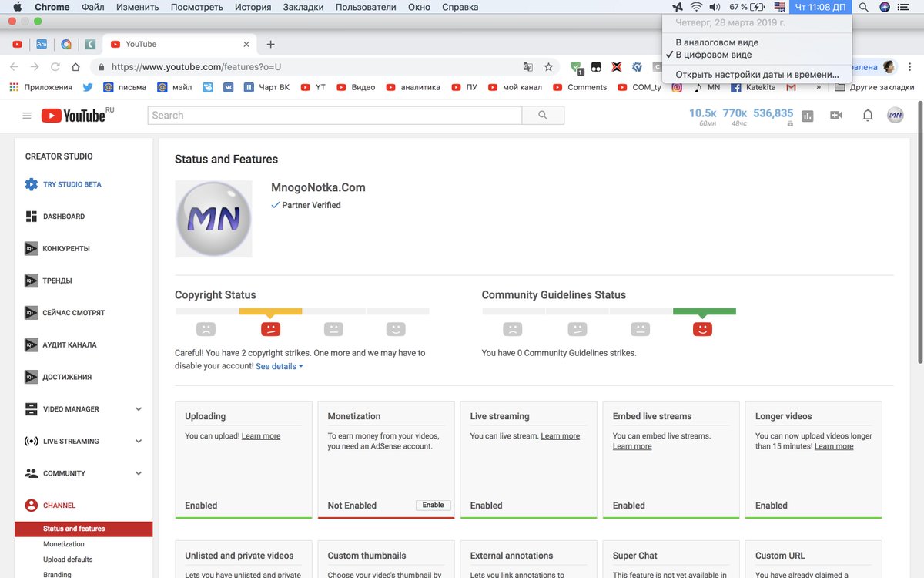Open YouTube hamburger guide menu
Viewport: 924px width, 578px height.
coord(27,116)
